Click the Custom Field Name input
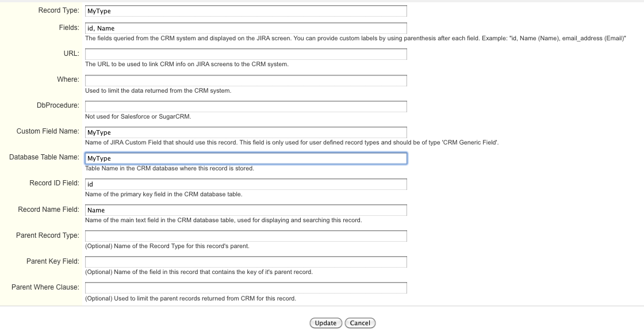Viewport: 644px width, 331px height. point(246,132)
